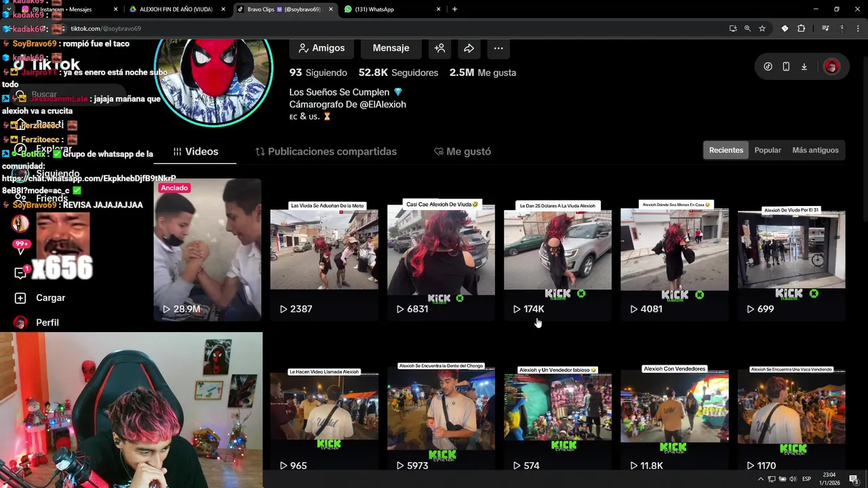The height and width of the screenshot is (488, 868).
Task: Open the three-dots more options menu
Action: click(x=498, y=48)
